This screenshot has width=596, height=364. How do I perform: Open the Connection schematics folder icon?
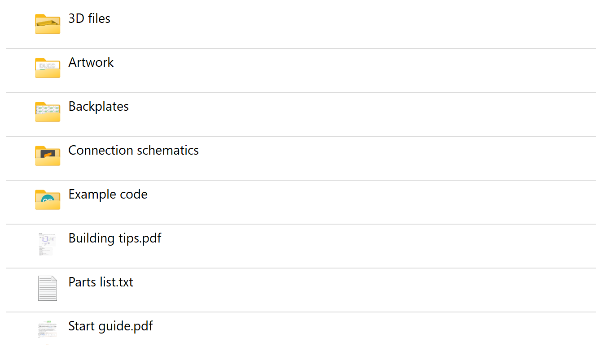[x=48, y=156]
